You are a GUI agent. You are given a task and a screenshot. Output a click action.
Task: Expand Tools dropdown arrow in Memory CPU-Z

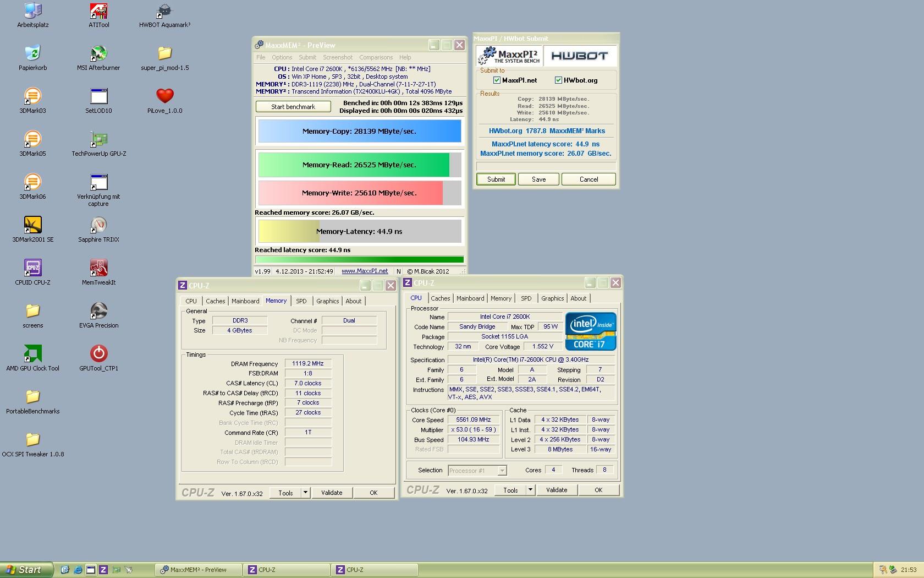click(305, 493)
